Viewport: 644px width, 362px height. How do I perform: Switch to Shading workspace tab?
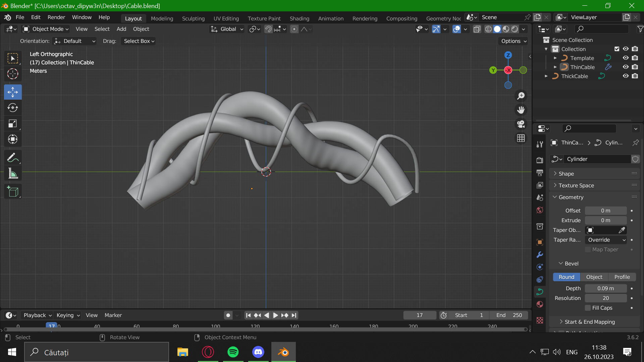click(299, 18)
